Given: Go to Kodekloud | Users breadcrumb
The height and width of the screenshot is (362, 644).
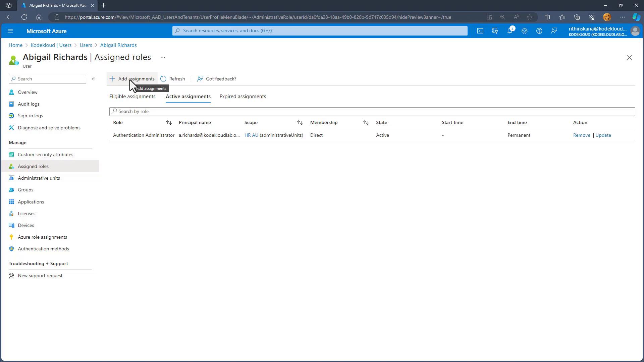Looking at the screenshot, I should [51, 45].
